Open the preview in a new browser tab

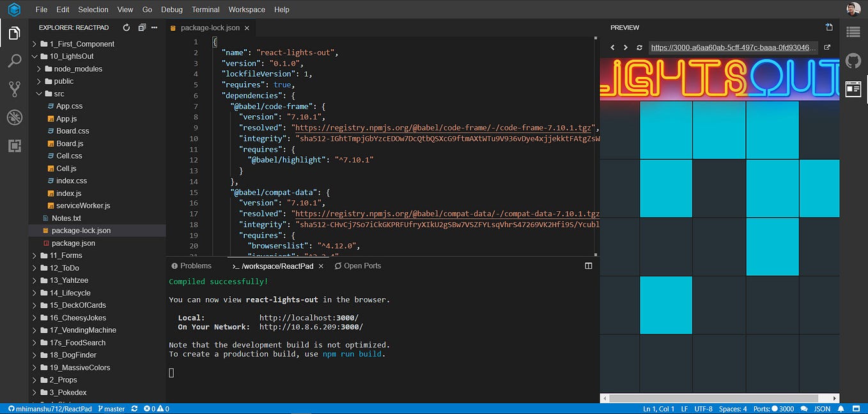827,47
